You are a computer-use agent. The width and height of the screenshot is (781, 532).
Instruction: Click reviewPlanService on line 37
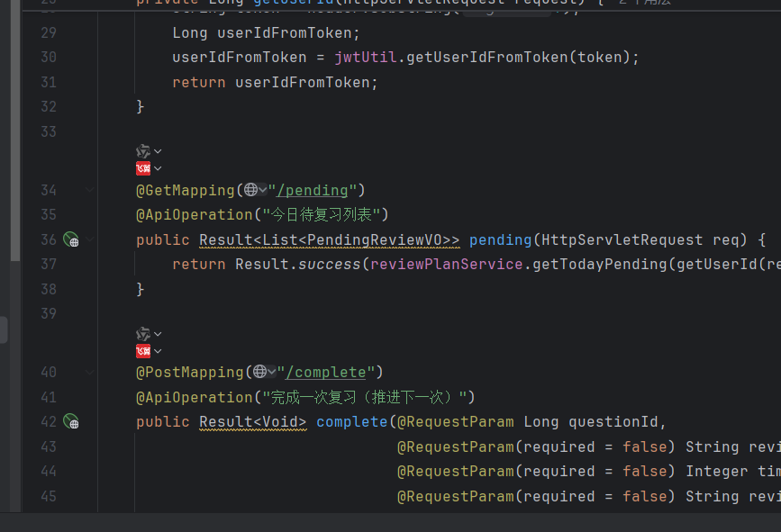446,265
